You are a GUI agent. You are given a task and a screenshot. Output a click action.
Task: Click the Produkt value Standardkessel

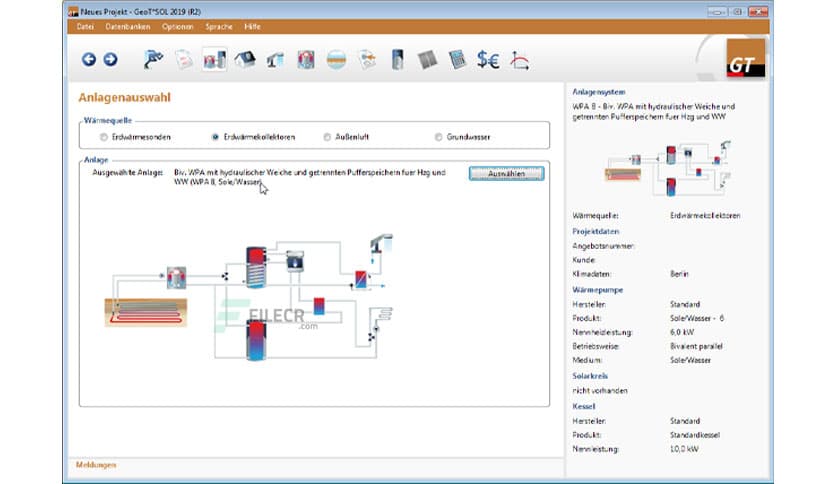click(695, 435)
